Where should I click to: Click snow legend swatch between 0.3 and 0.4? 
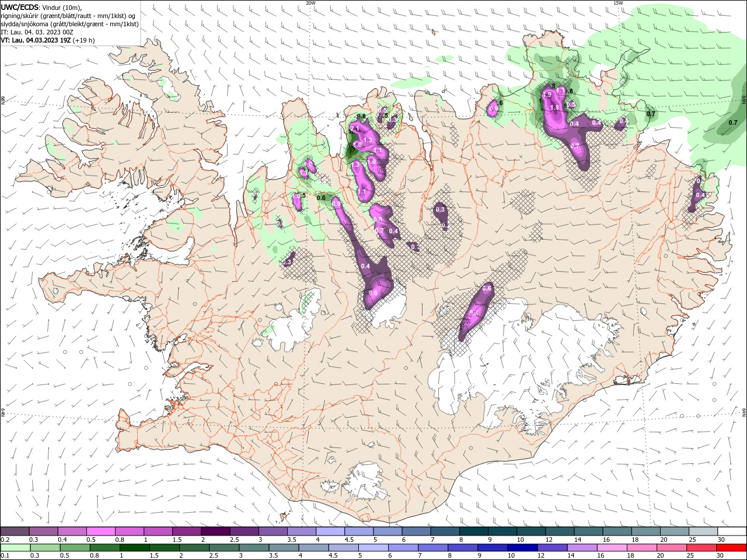(x=44, y=531)
